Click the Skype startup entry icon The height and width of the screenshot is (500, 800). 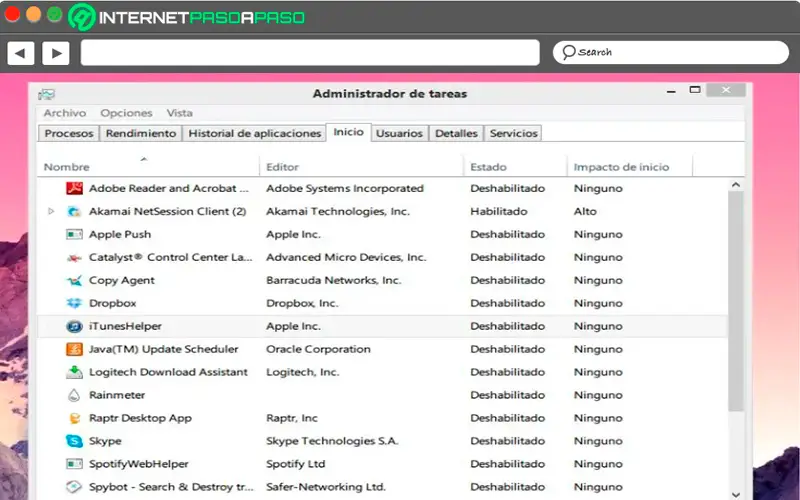click(74, 441)
